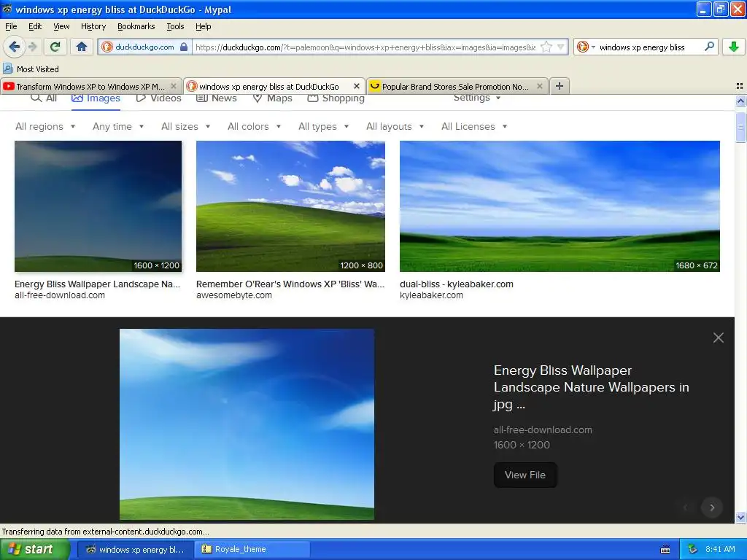Open the address bar history dropdown arrow
This screenshot has height=560, width=747.
561,47
